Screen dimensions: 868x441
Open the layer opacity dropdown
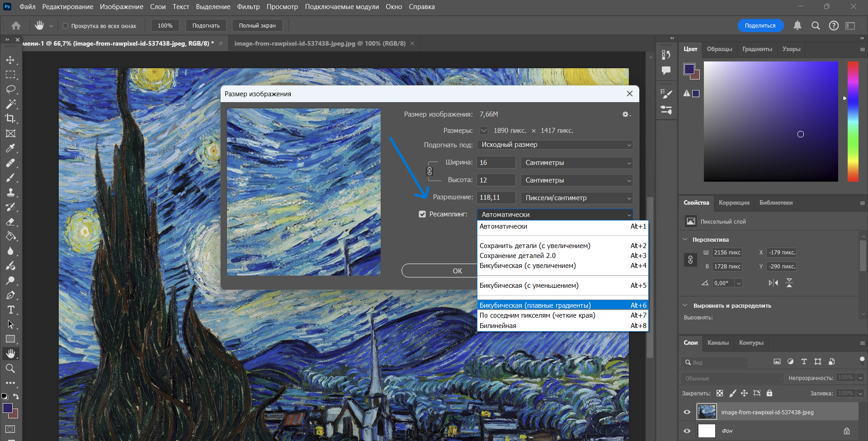pyautogui.click(x=860, y=378)
